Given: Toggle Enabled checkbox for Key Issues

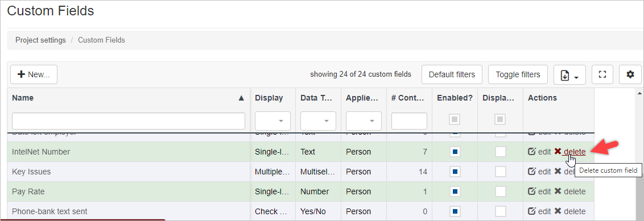Looking at the screenshot, I should 455,172.
